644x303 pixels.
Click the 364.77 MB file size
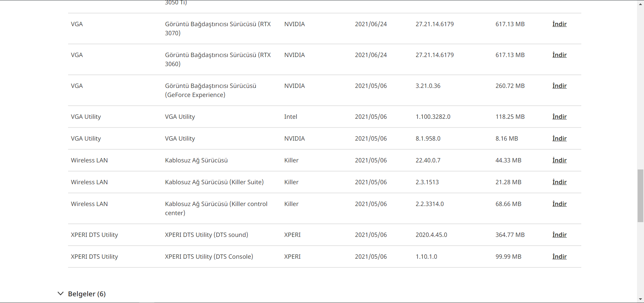tap(510, 235)
